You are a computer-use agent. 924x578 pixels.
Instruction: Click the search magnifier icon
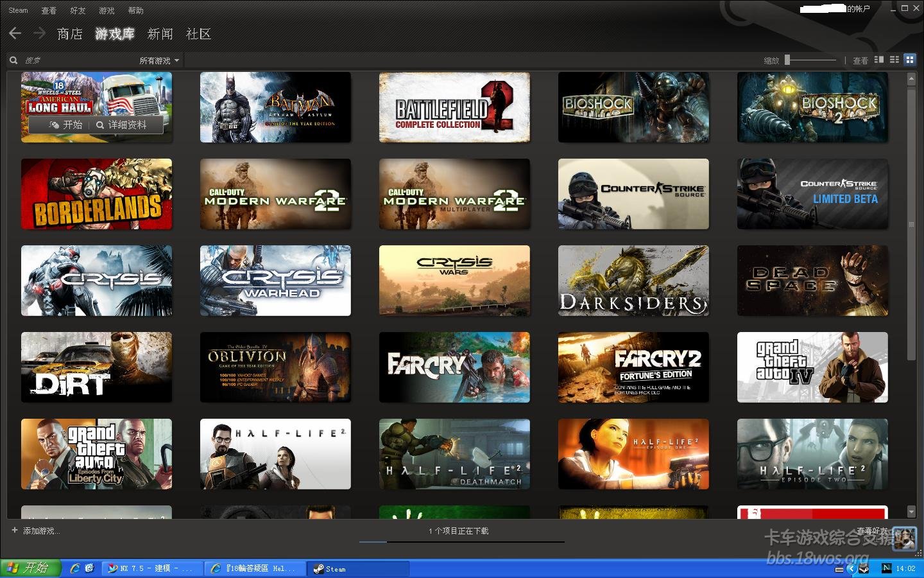13,60
